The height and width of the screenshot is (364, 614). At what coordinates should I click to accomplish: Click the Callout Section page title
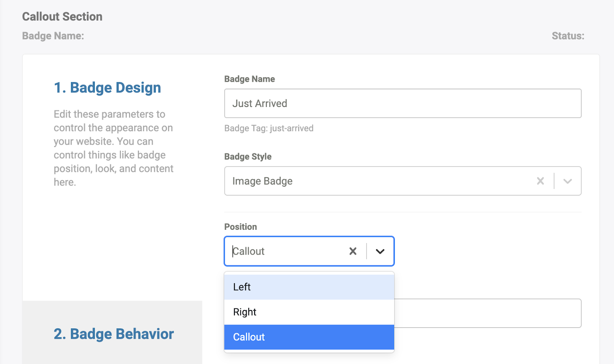tap(62, 16)
